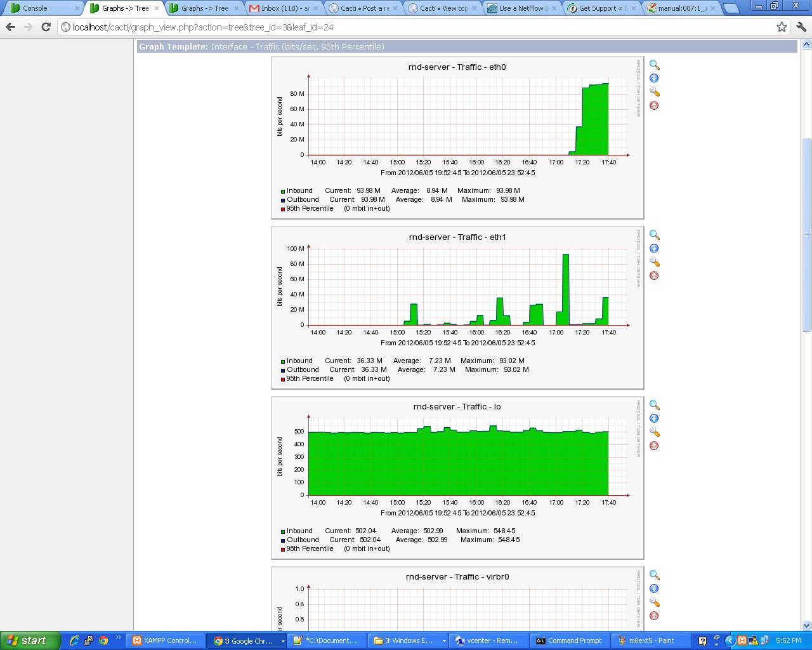This screenshot has height=650, width=812.
Task: Open XAMPP Control taskbar button
Action: click(166, 640)
